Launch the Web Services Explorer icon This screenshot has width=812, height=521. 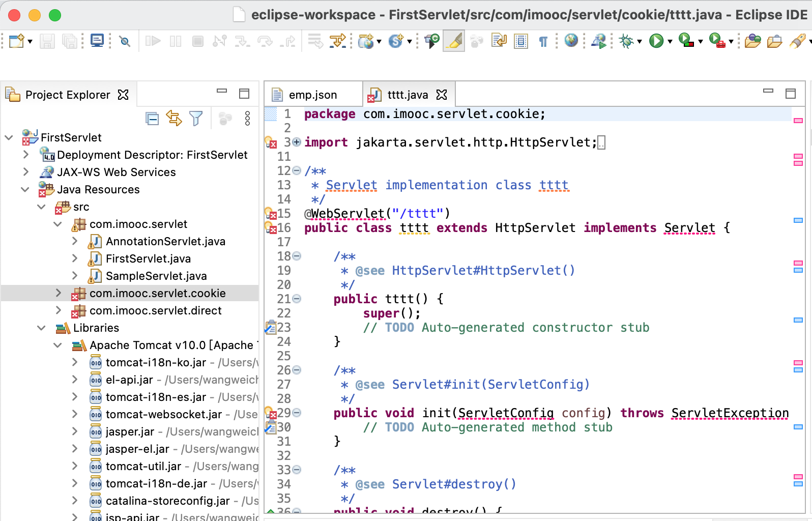(x=599, y=41)
